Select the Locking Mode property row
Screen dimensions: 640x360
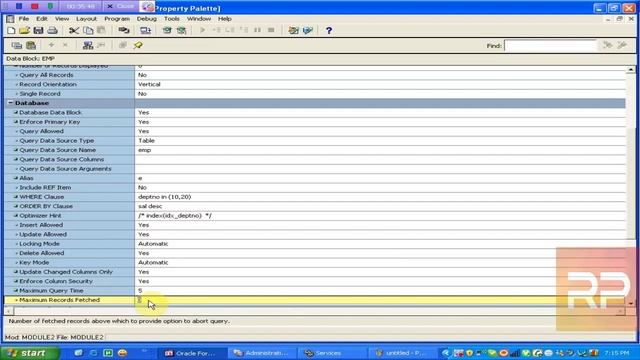point(315,244)
